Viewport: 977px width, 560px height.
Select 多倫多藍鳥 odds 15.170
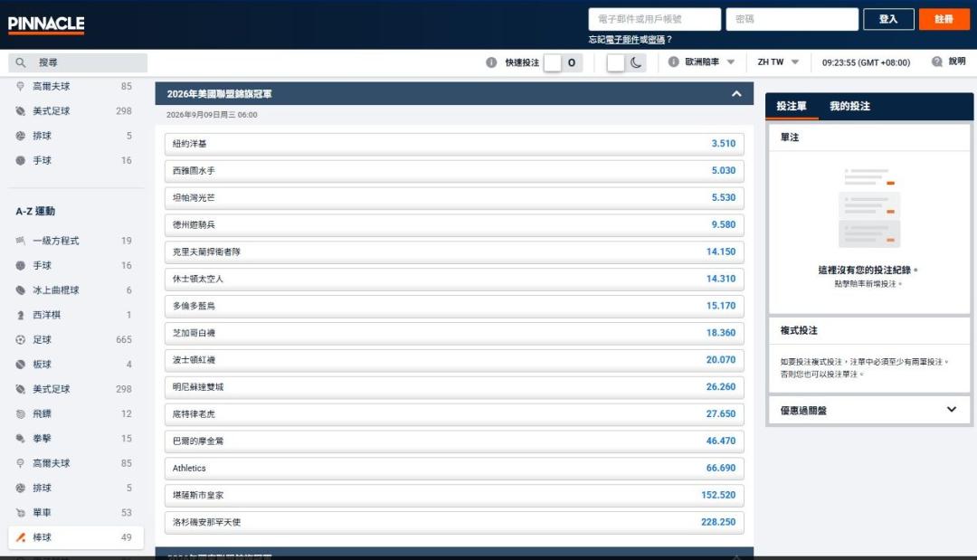pos(454,306)
